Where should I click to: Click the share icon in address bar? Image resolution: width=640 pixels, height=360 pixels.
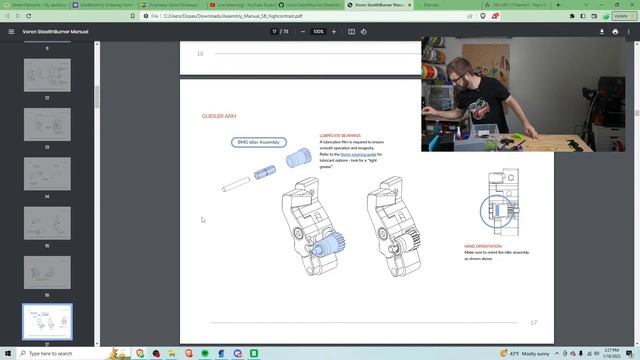(x=470, y=16)
